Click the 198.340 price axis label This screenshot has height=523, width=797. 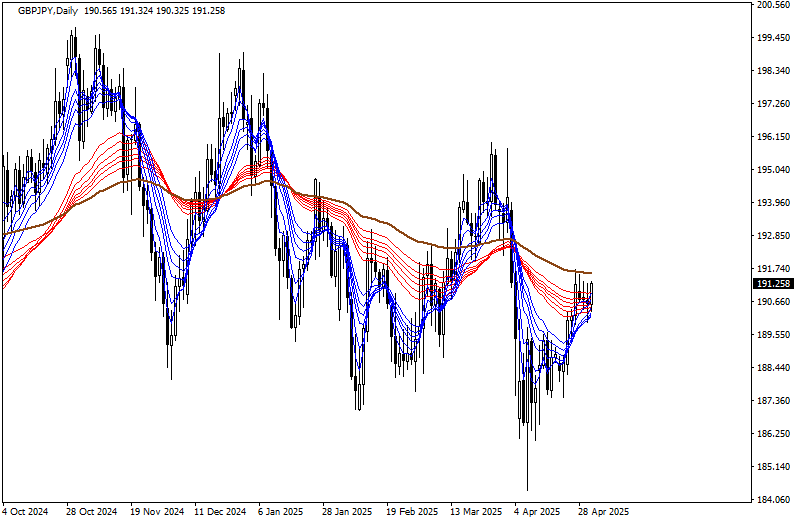click(x=773, y=71)
